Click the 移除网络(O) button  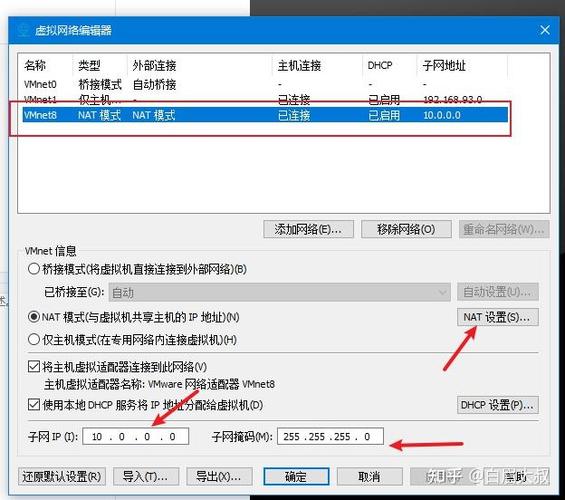[x=406, y=229]
